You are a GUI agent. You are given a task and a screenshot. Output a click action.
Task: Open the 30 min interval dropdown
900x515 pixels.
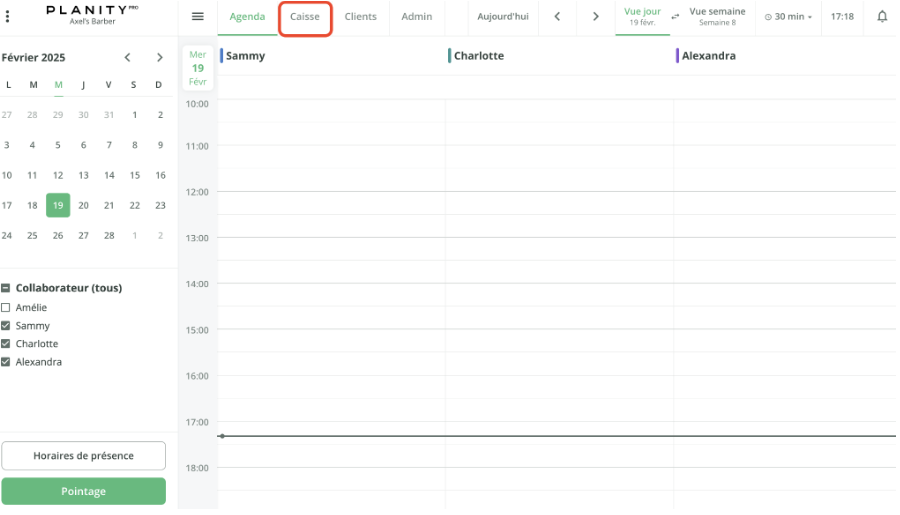(x=788, y=17)
